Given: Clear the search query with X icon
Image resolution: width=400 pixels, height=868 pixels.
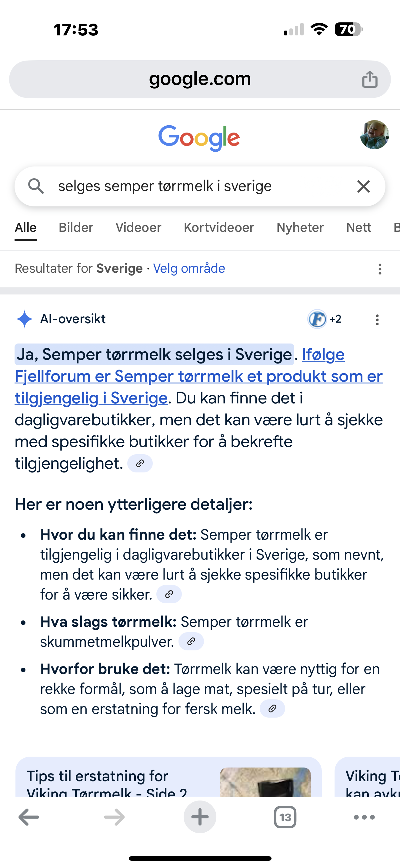Looking at the screenshot, I should (x=363, y=186).
